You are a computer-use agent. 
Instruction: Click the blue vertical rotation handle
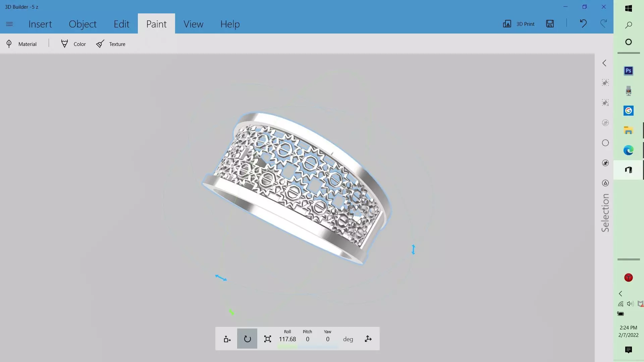click(413, 249)
